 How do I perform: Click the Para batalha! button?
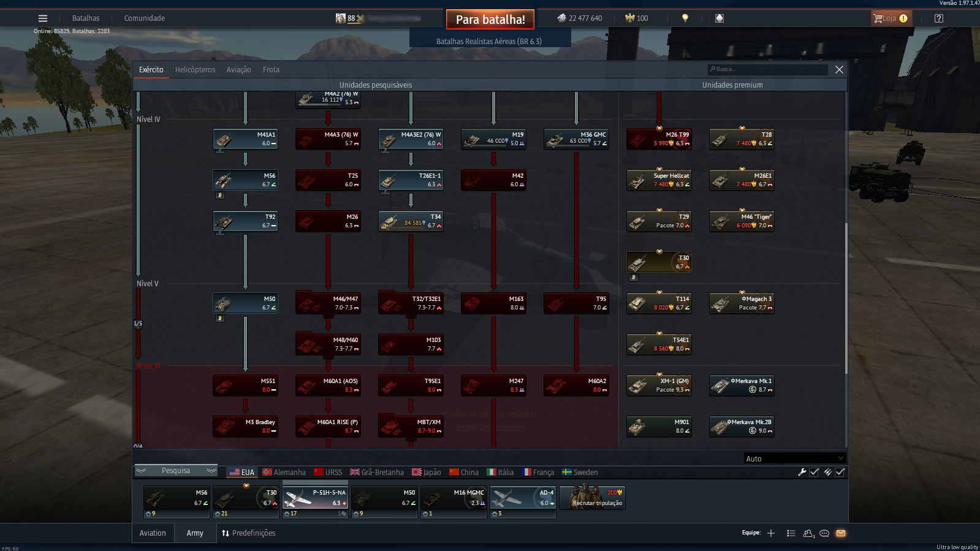click(x=490, y=19)
